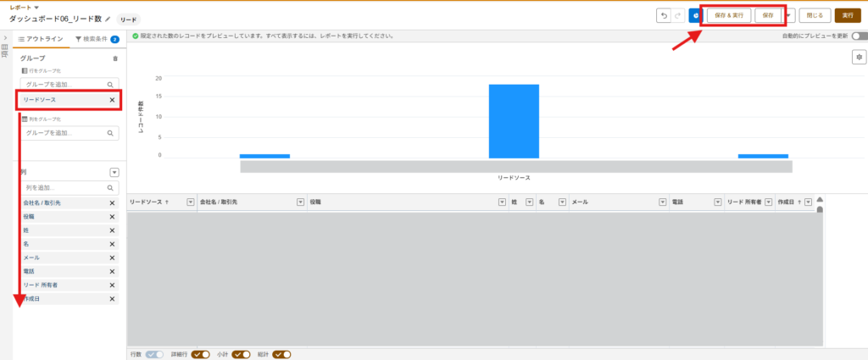The height and width of the screenshot is (360, 868).
Task: Toggle the 詳細行 switch
Action: point(201,354)
